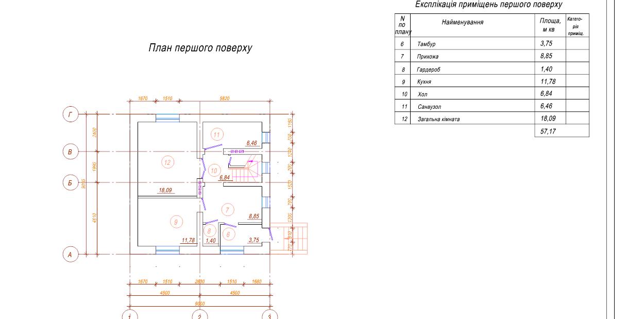The width and height of the screenshot is (644, 319).
Task: Click the vertical 1990 dimension label
Action: 94,167
